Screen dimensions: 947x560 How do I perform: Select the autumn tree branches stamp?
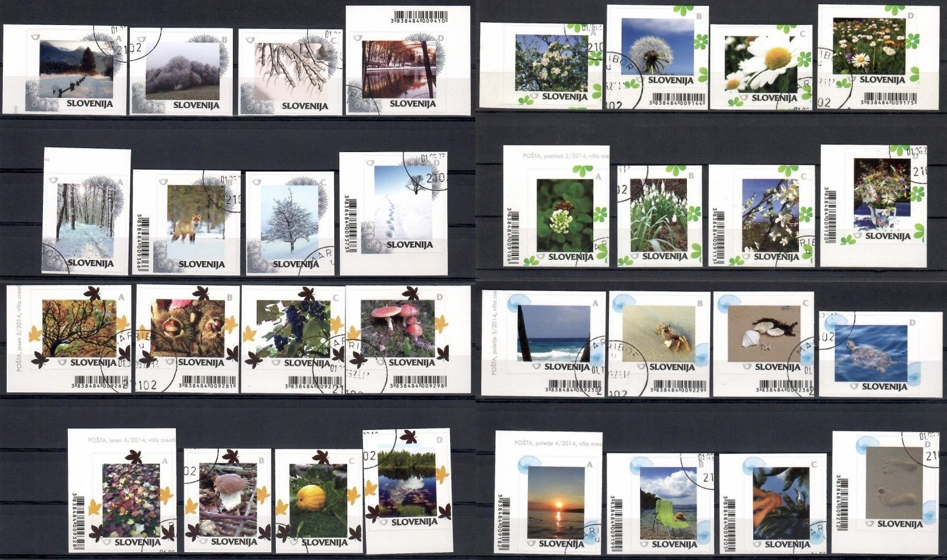pyautogui.click(x=70, y=338)
